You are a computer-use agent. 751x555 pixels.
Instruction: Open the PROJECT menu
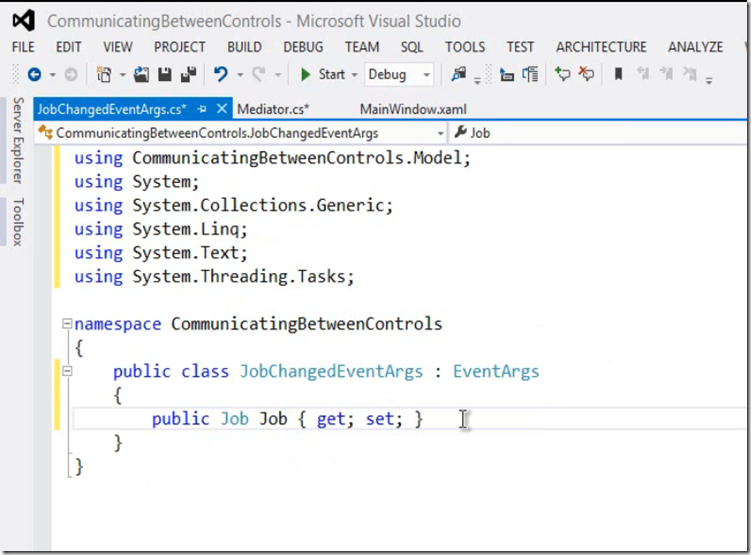pyautogui.click(x=180, y=47)
